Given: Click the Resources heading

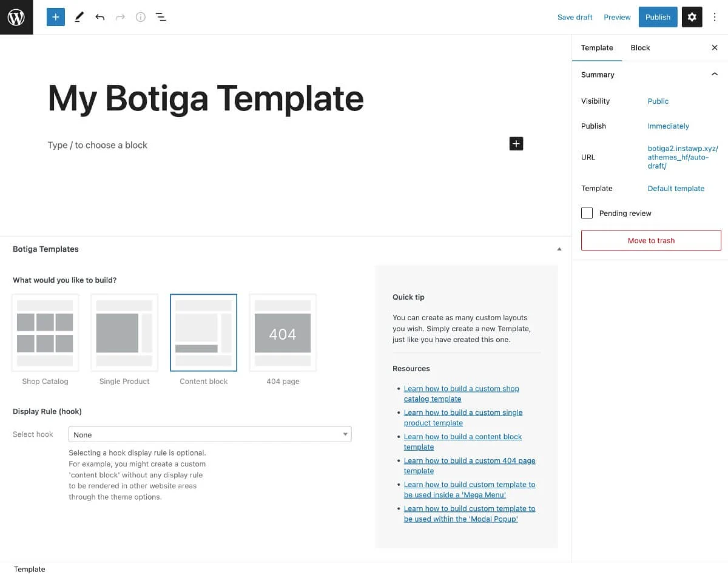Looking at the screenshot, I should tap(411, 369).
